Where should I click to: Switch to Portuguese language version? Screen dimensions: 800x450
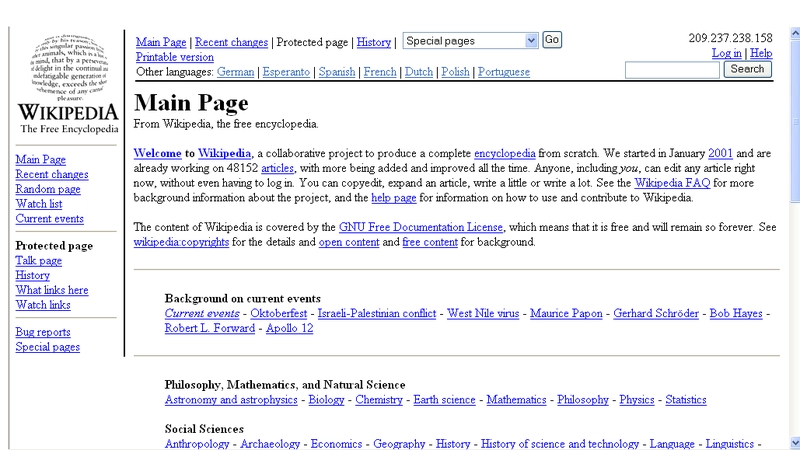pyautogui.click(x=504, y=72)
